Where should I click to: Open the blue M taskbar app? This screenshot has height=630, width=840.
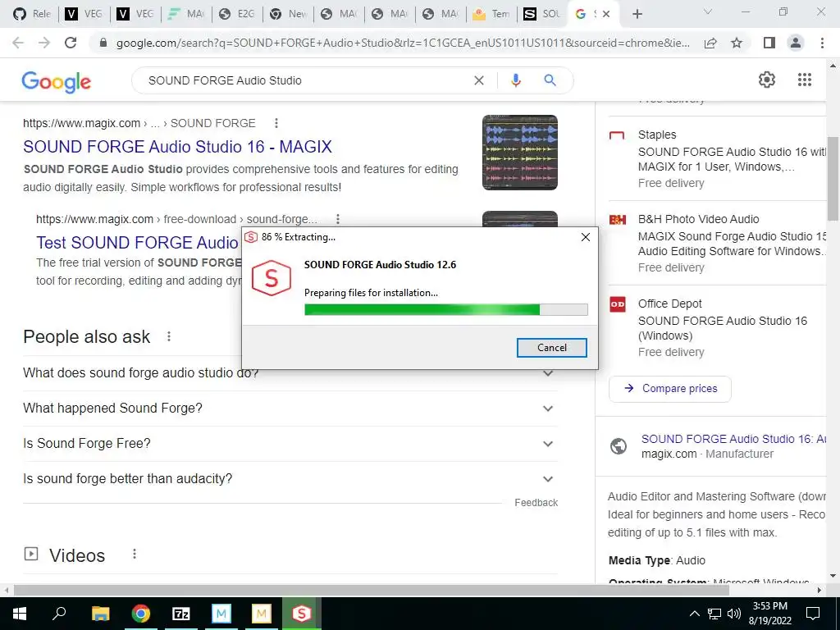point(221,614)
